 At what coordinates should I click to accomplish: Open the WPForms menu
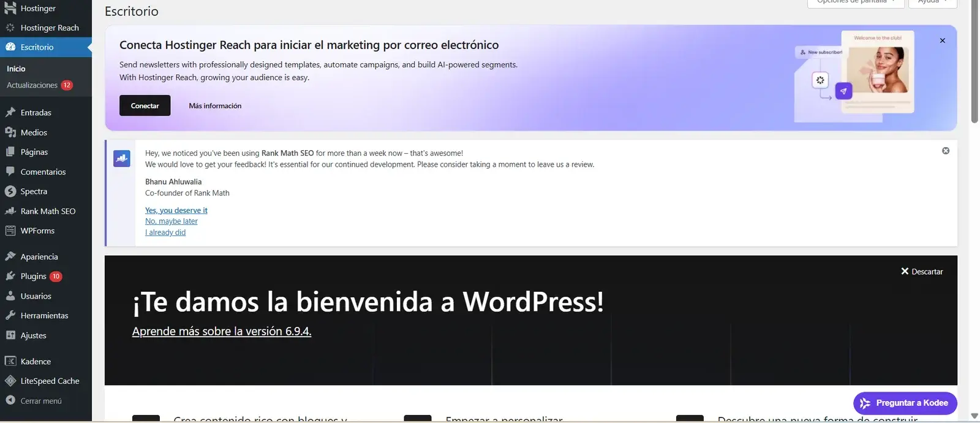click(46, 231)
